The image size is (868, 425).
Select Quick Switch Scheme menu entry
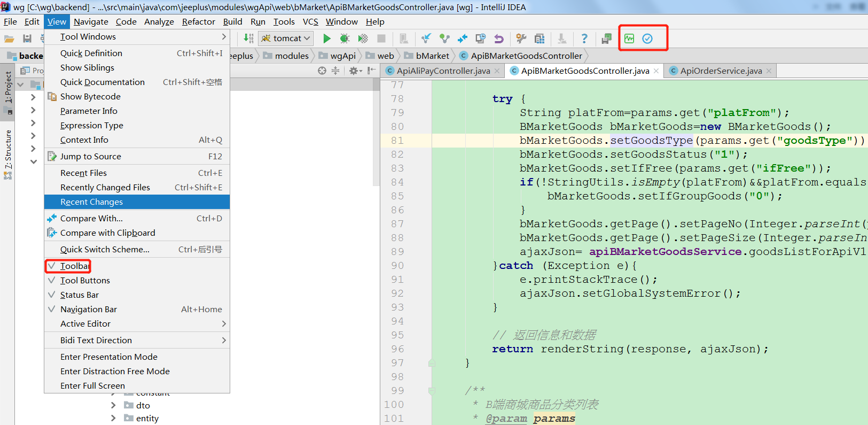137,249
